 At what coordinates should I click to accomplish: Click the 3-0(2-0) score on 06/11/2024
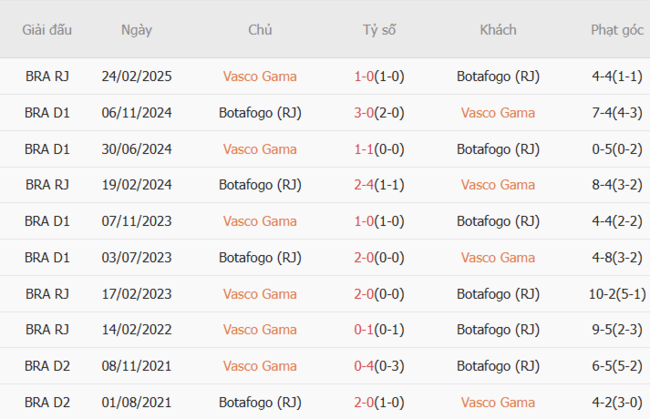379,112
